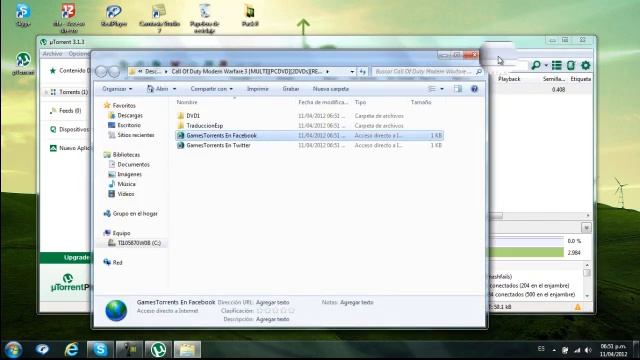Click uTorrent search magnifier icon
Screen dimensions: 640x360
point(536,65)
